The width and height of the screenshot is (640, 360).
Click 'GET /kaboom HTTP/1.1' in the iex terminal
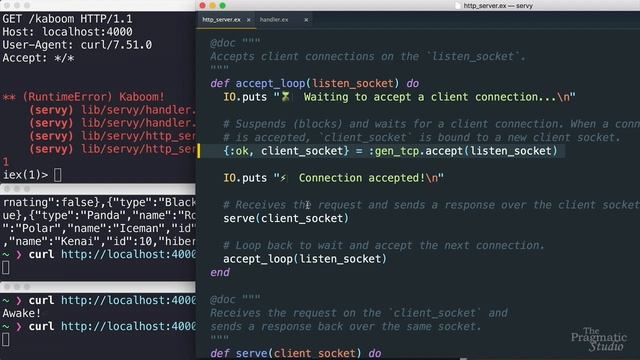(x=67, y=19)
